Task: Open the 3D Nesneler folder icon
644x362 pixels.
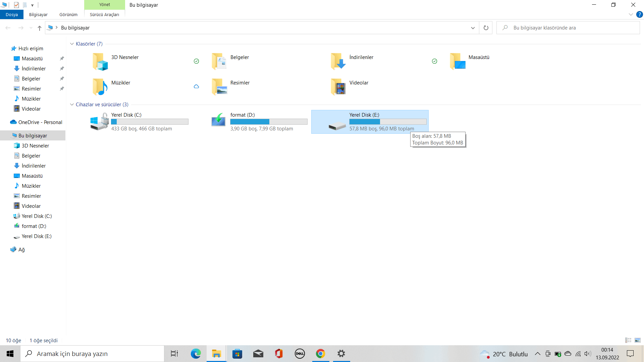Action: click(100, 62)
